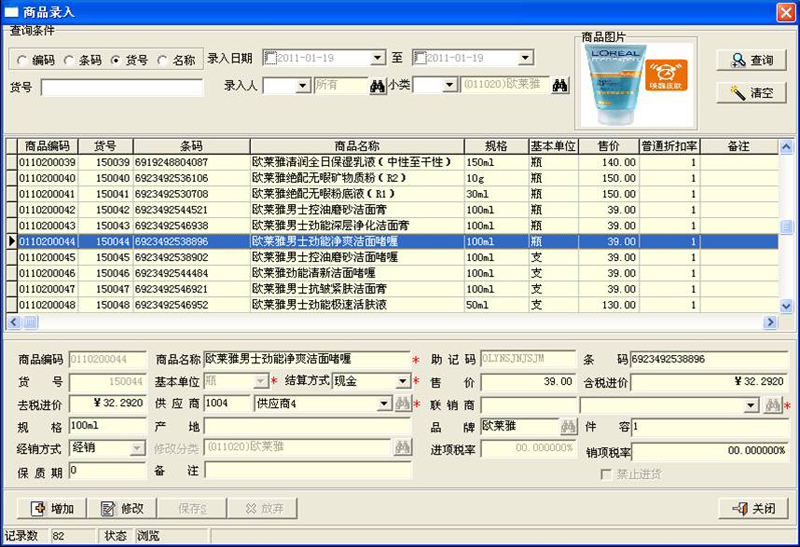The image size is (800, 547).
Task: Click binoculars icon next to 录入人 field
Action: [378, 85]
